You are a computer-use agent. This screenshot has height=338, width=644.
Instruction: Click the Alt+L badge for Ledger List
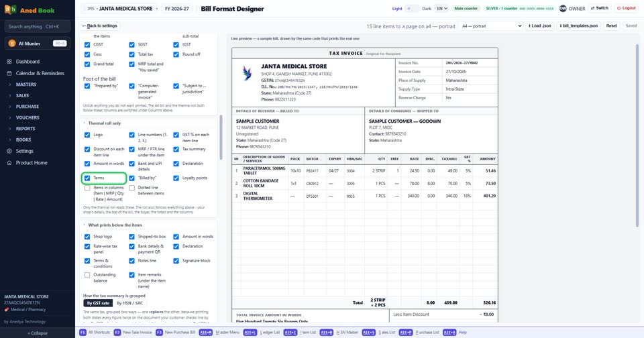coord(250,332)
